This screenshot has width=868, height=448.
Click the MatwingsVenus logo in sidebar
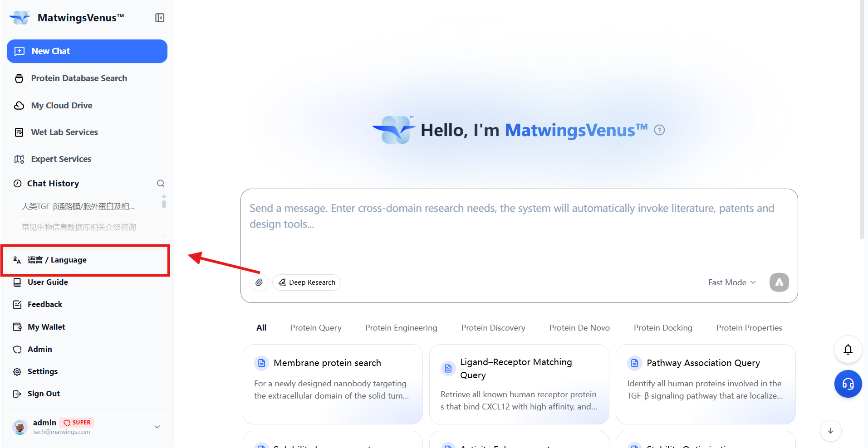pyautogui.click(x=20, y=18)
